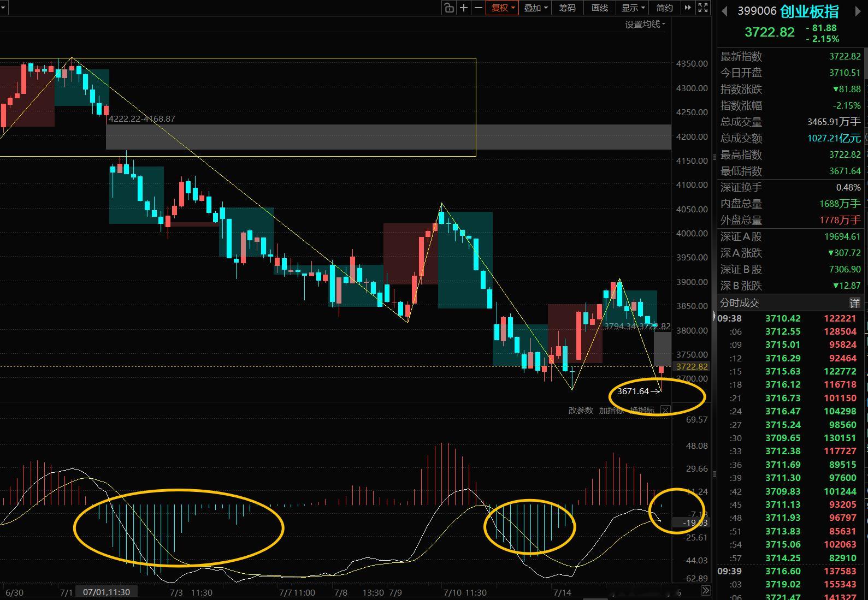Open the 显示 display dropdown
The height and width of the screenshot is (600, 868).
[x=633, y=8]
